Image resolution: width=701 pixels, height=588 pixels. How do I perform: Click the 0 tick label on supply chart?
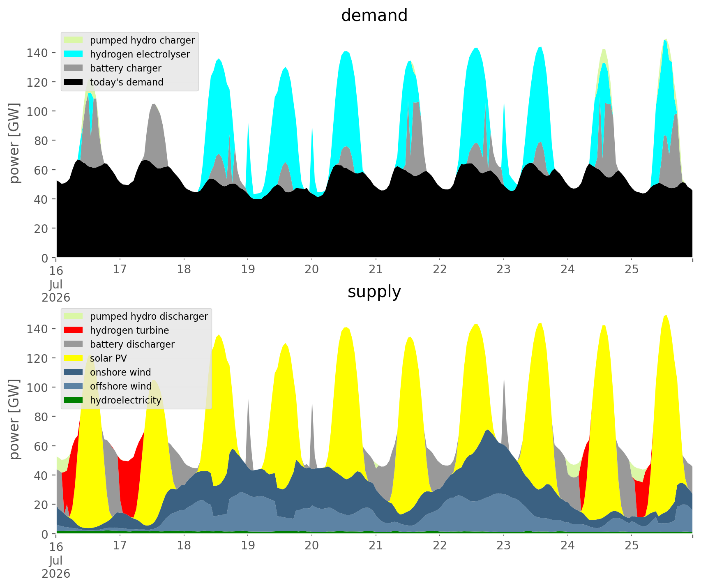[x=45, y=534]
